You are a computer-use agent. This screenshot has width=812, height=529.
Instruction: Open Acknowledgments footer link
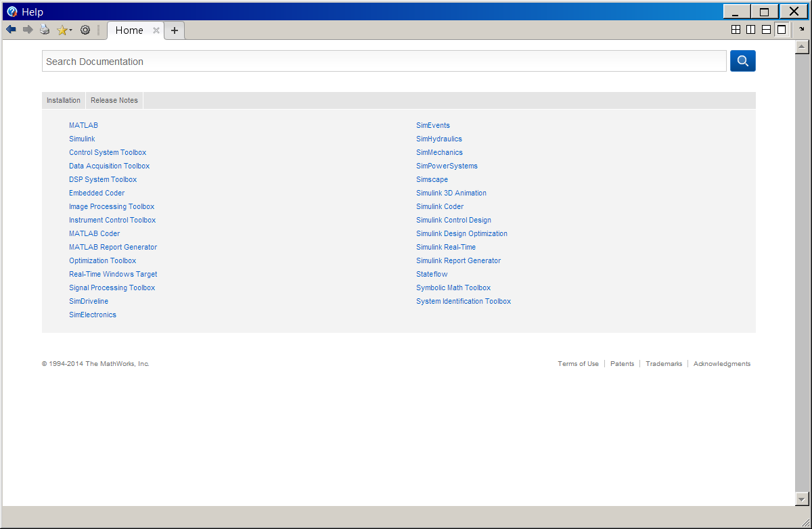722,364
